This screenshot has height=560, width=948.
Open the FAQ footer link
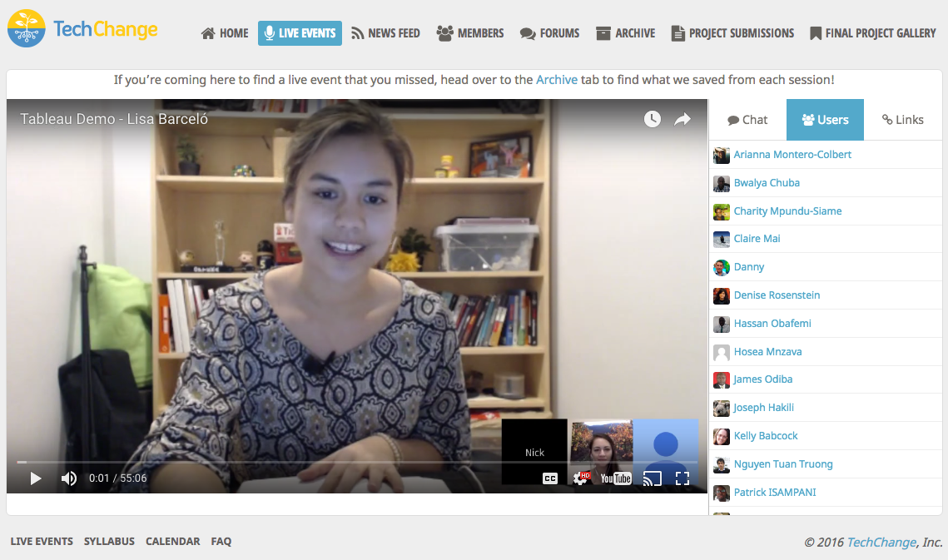tap(221, 541)
